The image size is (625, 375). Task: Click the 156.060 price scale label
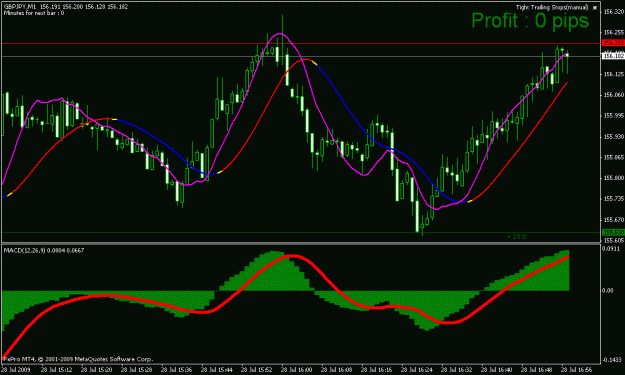[x=613, y=95]
